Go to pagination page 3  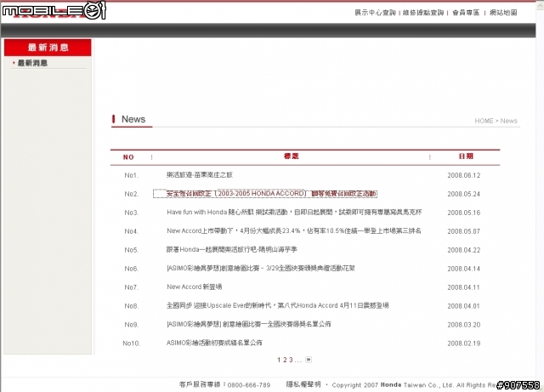pyautogui.click(x=291, y=360)
